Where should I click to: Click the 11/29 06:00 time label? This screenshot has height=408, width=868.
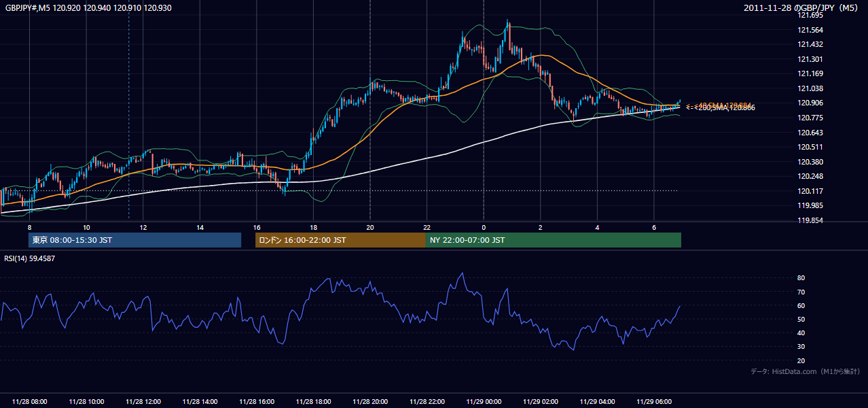[654, 402]
